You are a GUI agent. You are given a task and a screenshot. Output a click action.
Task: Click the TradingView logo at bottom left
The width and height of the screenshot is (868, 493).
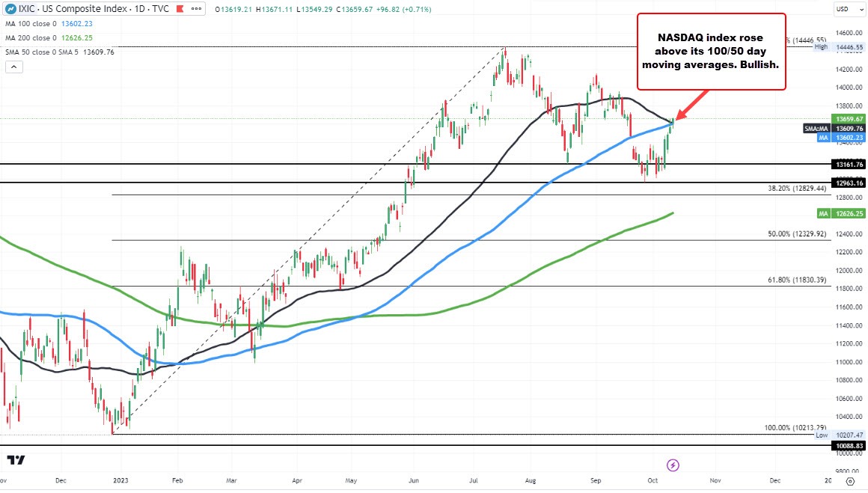coord(16,460)
